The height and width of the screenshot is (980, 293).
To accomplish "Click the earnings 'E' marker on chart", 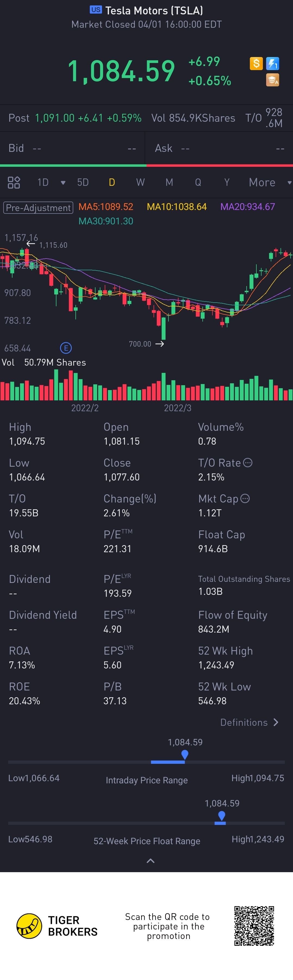I will click(x=66, y=348).
